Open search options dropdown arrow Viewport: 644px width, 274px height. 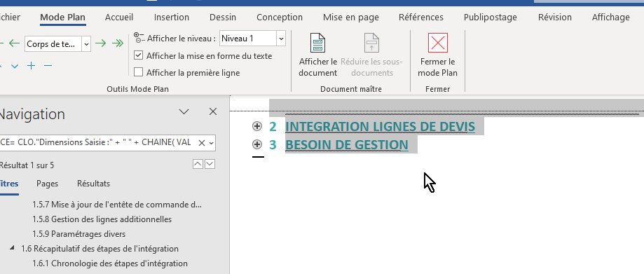pyautogui.click(x=211, y=143)
